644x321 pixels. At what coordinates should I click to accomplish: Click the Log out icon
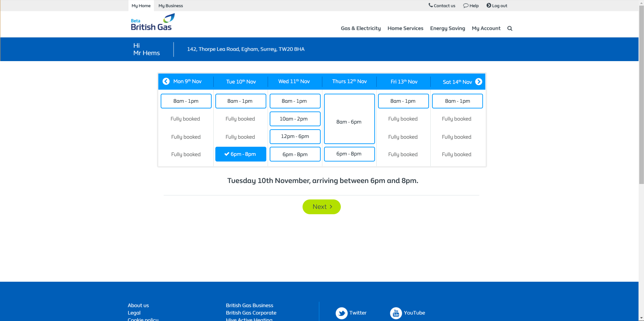489,5
